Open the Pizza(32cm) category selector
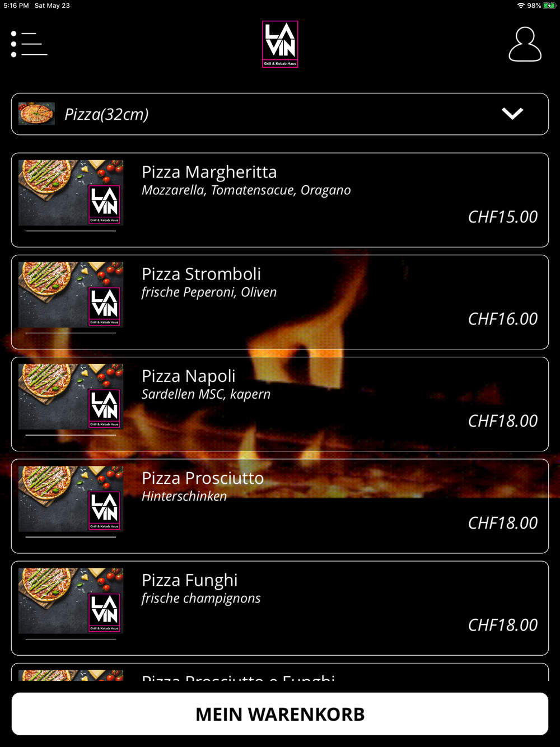This screenshot has width=560, height=747. (x=280, y=114)
